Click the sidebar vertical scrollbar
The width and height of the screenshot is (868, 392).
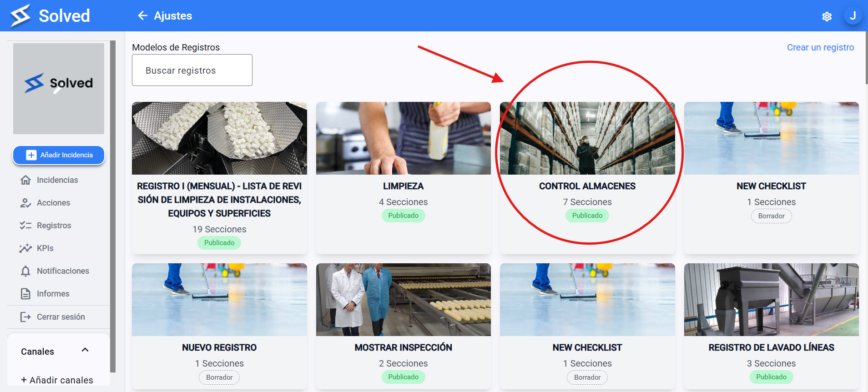tap(113, 206)
